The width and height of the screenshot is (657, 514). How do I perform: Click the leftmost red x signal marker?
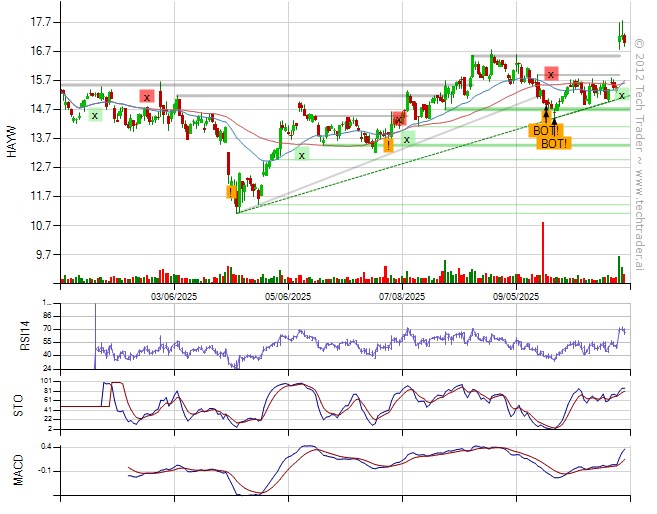147,97
